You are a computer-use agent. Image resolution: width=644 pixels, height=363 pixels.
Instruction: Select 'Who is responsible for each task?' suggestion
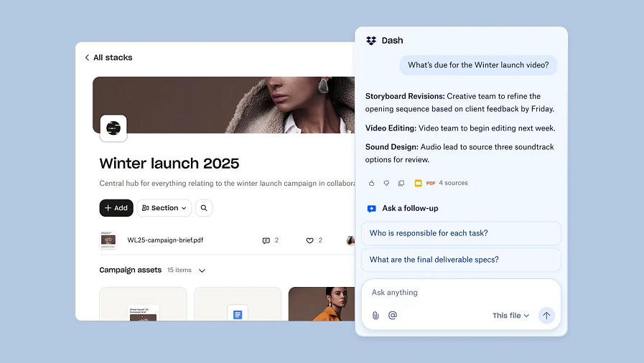pos(461,233)
